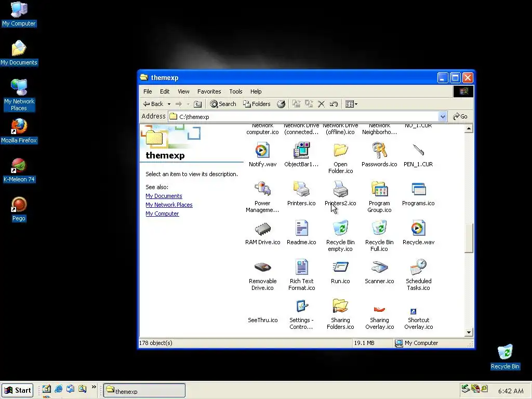
Task: Select the Scheduled Tasks.ico file
Action: pos(418,268)
